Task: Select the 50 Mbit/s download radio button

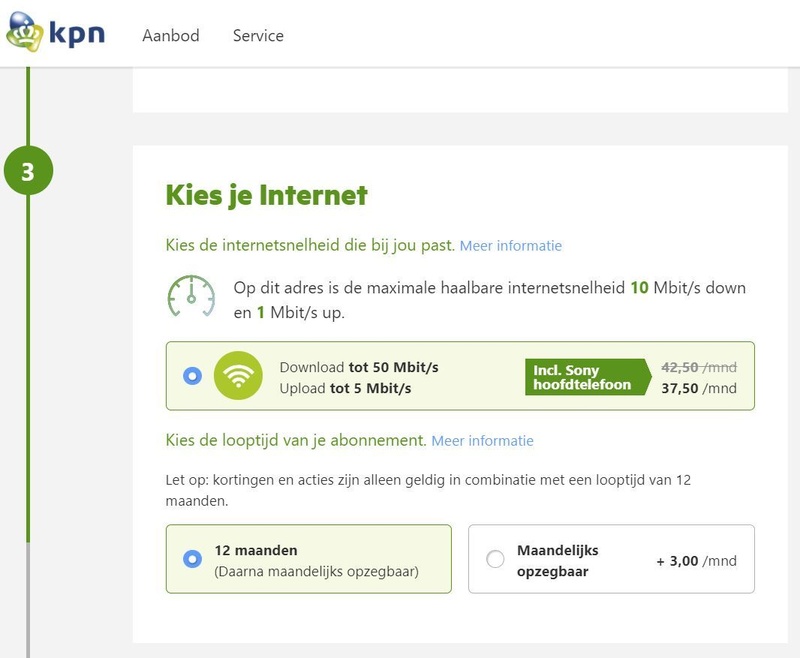Action: coord(193,376)
